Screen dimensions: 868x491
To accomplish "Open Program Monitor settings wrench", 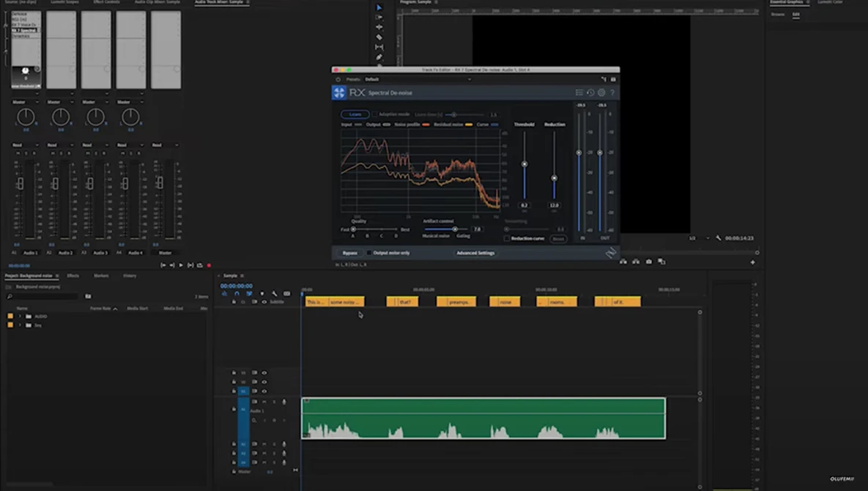I will tap(719, 238).
